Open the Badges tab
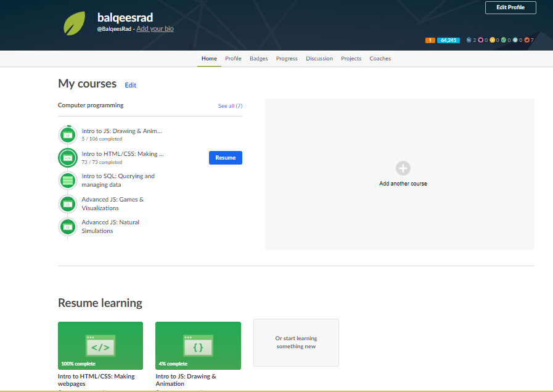This screenshot has width=553, height=392. point(258,59)
